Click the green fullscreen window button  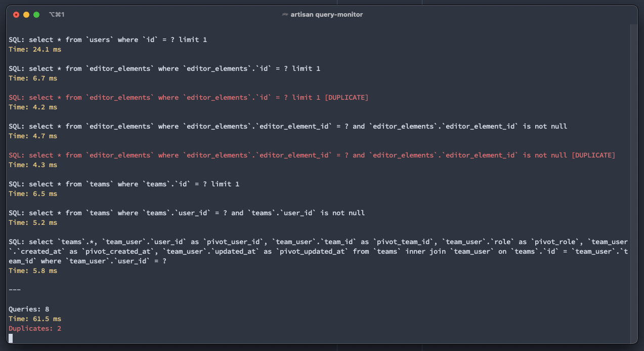coord(36,15)
